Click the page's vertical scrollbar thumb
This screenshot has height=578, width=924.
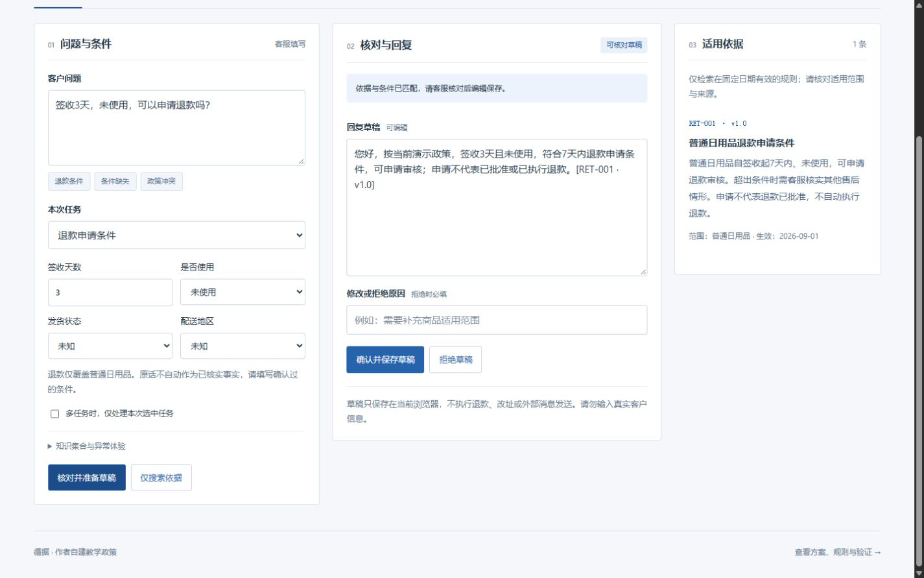[919, 350]
